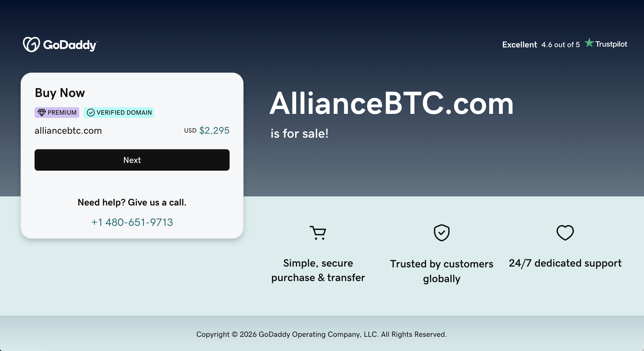The height and width of the screenshot is (351, 644).
Task: Click the Need help? Give us a call text
Action: pos(132,203)
